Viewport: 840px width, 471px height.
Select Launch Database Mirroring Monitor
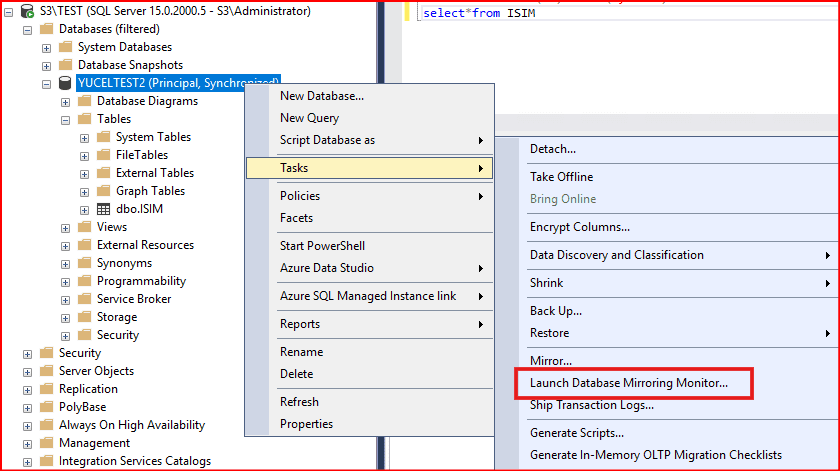pyautogui.click(x=629, y=383)
